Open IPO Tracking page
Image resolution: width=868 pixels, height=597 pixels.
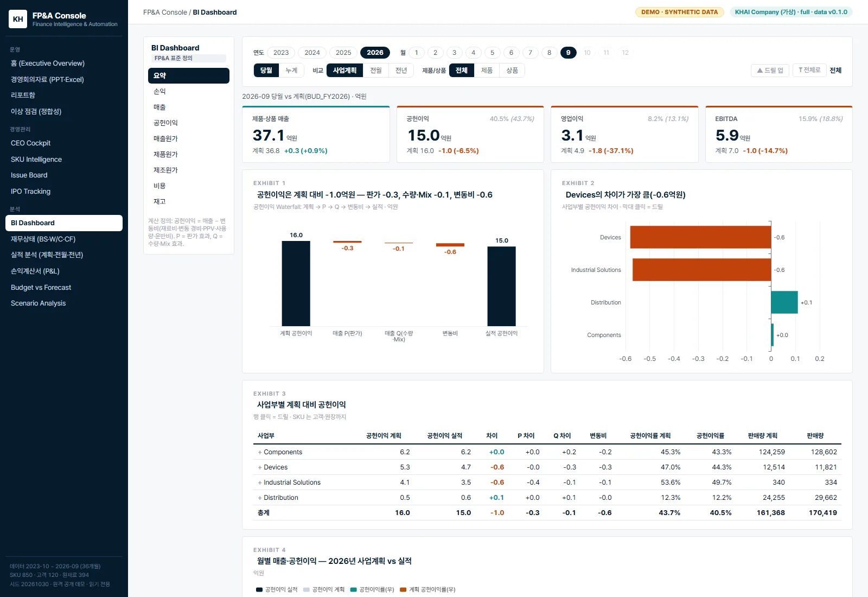coord(64,192)
